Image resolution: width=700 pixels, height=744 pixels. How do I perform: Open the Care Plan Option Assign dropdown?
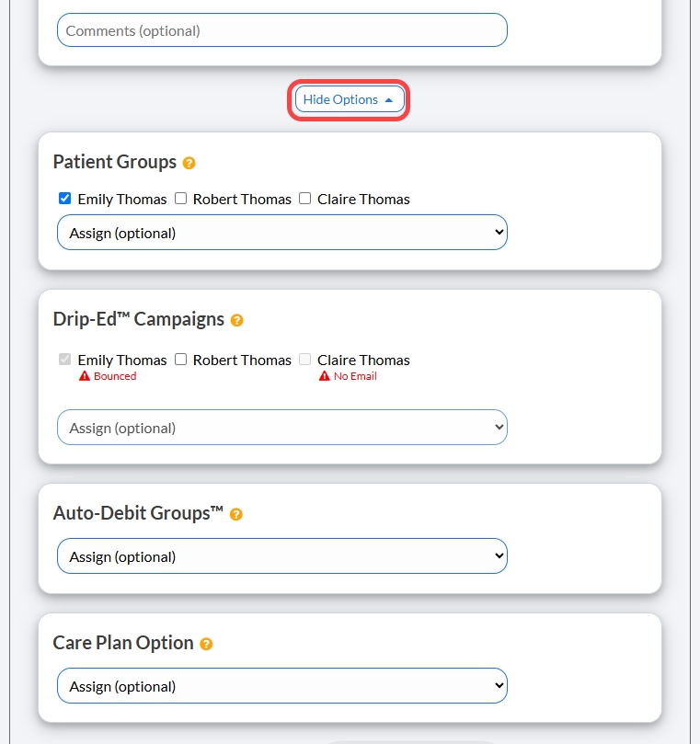coord(282,686)
